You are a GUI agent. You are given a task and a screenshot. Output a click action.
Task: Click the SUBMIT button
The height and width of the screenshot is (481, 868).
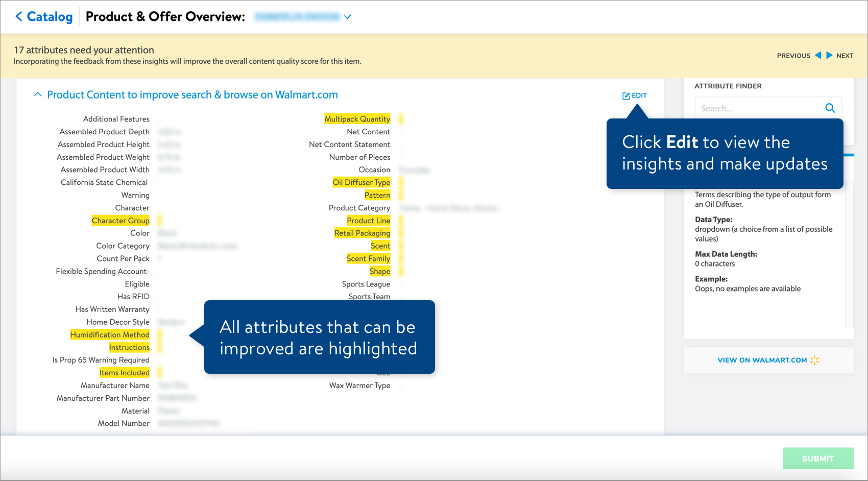[x=818, y=459]
